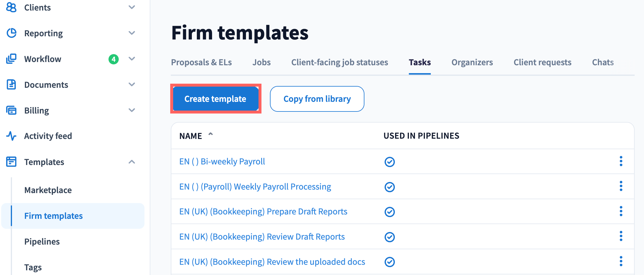Collapse the Templates section chevron
This screenshot has width=644, height=275.
(x=132, y=162)
